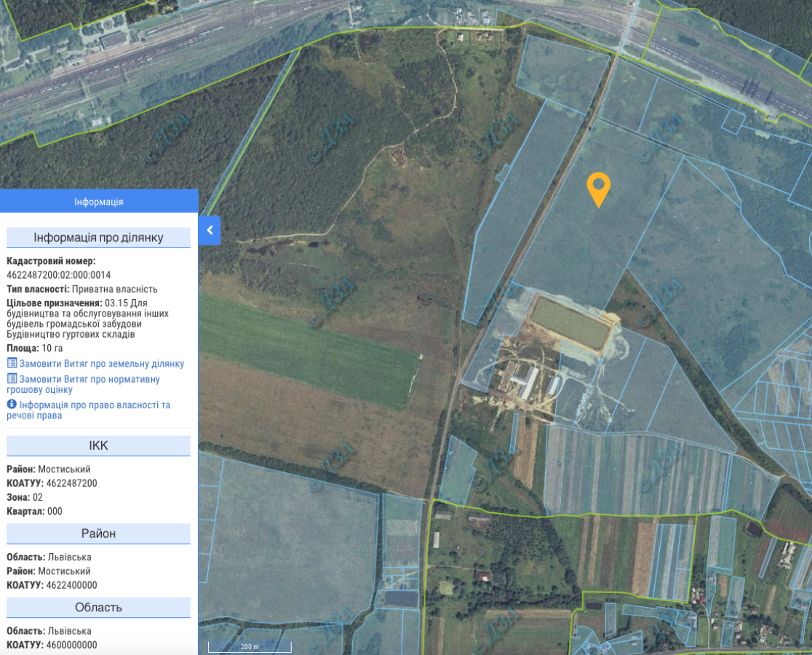Click the orange location marker pin

pyautogui.click(x=598, y=188)
